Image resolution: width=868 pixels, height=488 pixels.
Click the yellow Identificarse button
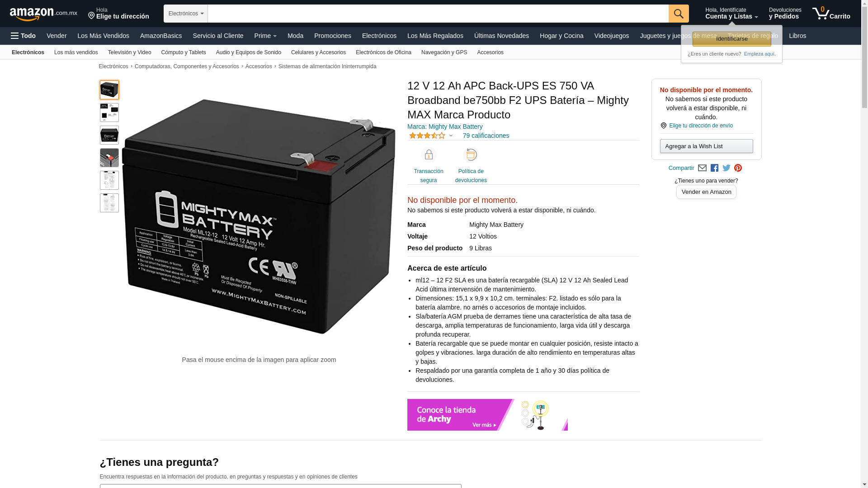[732, 39]
